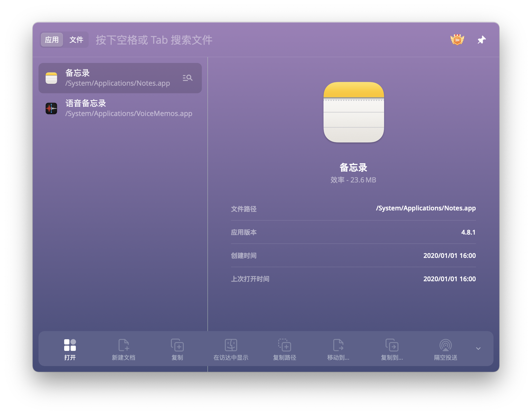Switch to the 应用 tab

click(x=52, y=40)
